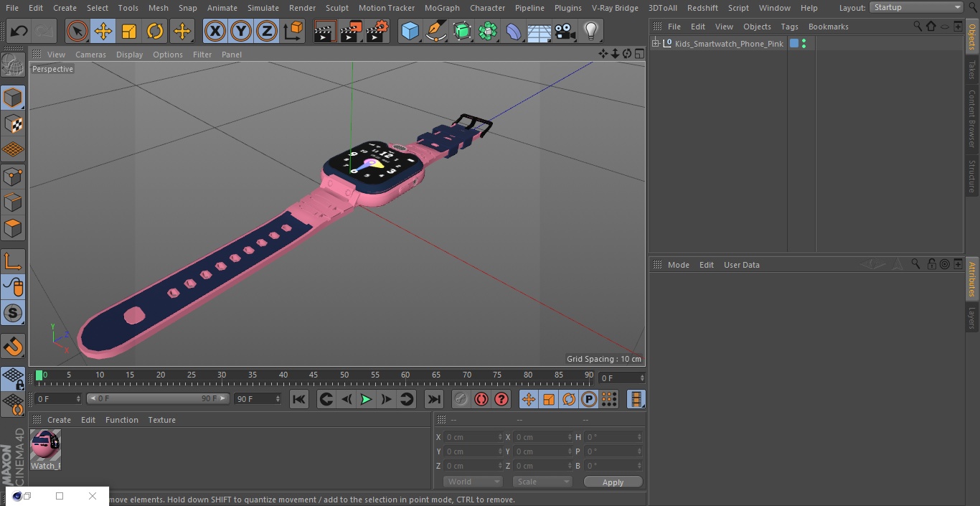The image size is (980, 506).
Task: Go to end of animation
Action: pyautogui.click(x=434, y=399)
